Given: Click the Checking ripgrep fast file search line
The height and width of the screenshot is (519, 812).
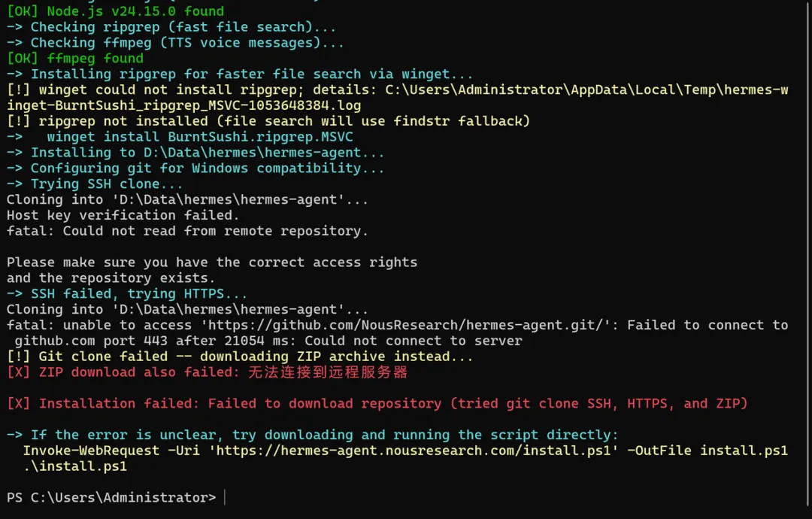Looking at the screenshot, I should [x=171, y=27].
